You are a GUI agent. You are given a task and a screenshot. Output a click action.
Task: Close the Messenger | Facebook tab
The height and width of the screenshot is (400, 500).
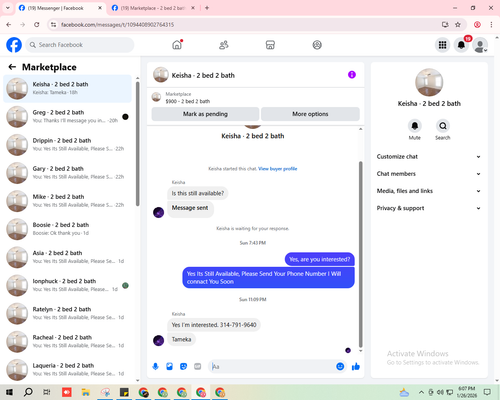point(100,8)
